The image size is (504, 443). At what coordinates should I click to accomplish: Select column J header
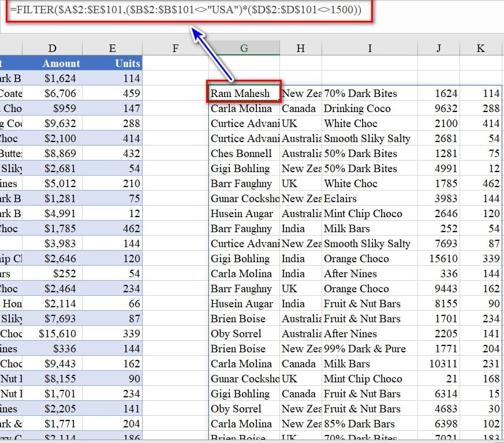point(439,49)
